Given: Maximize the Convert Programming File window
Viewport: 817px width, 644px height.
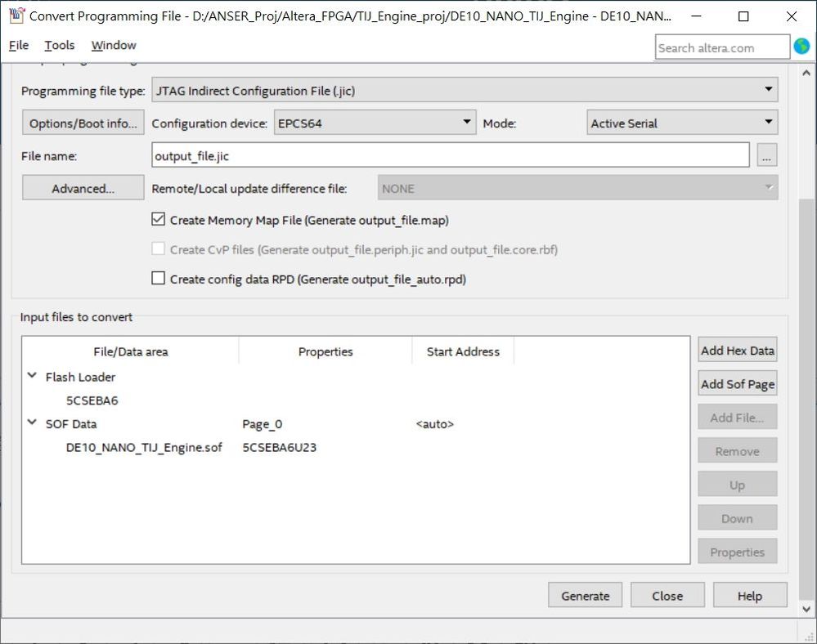Looking at the screenshot, I should 743,16.
